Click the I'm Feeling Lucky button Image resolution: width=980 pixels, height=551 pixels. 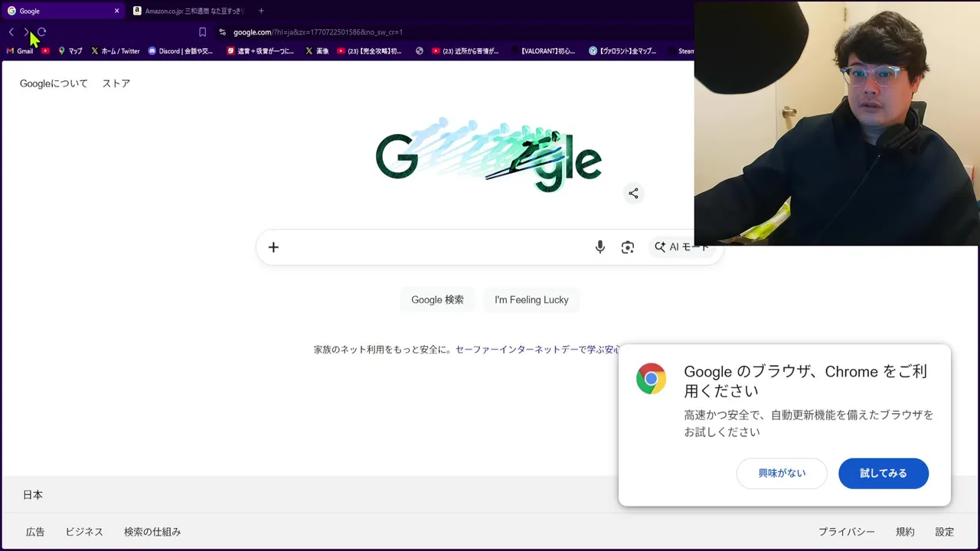tap(531, 300)
